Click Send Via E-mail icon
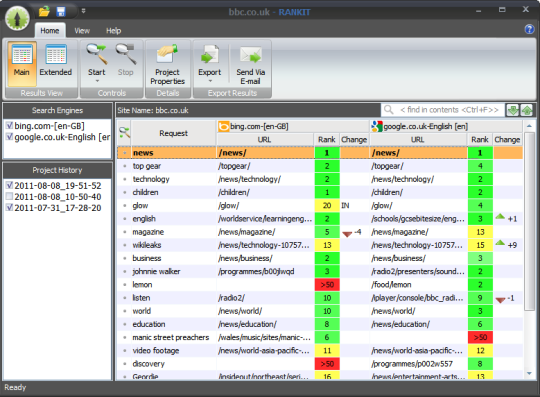Image resolution: width=540 pixels, height=397 pixels. pyautogui.click(x=250, y=63)
